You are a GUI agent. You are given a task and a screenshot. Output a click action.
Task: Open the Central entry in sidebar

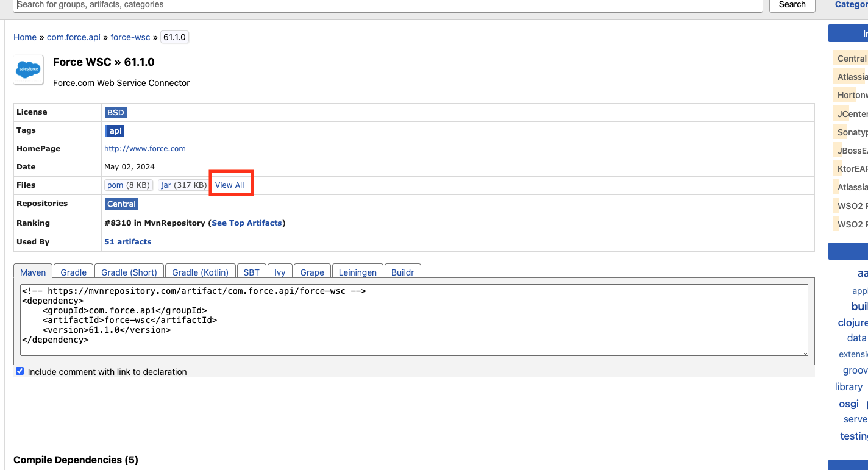tap(851, 59)
